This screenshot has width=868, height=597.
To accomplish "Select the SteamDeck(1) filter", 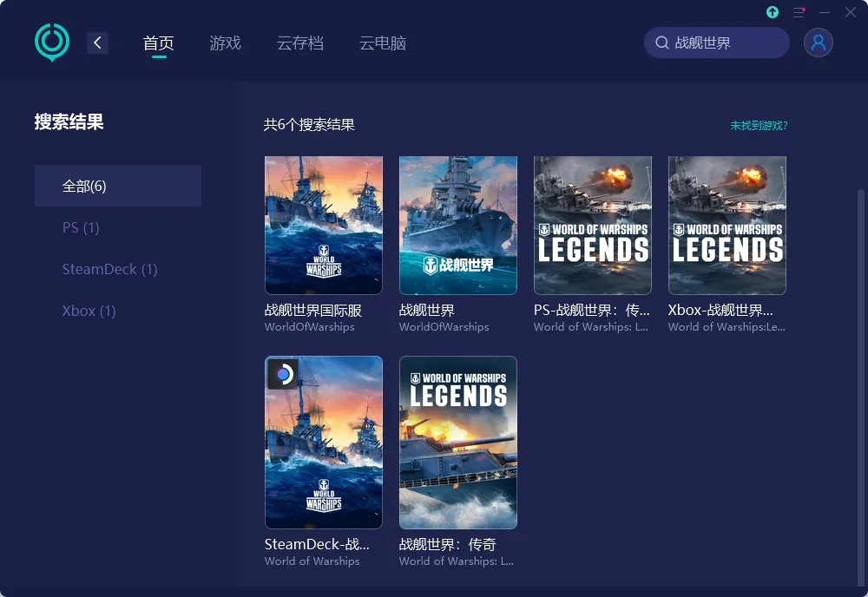I will pyautogui.click(x=110, y=269).
